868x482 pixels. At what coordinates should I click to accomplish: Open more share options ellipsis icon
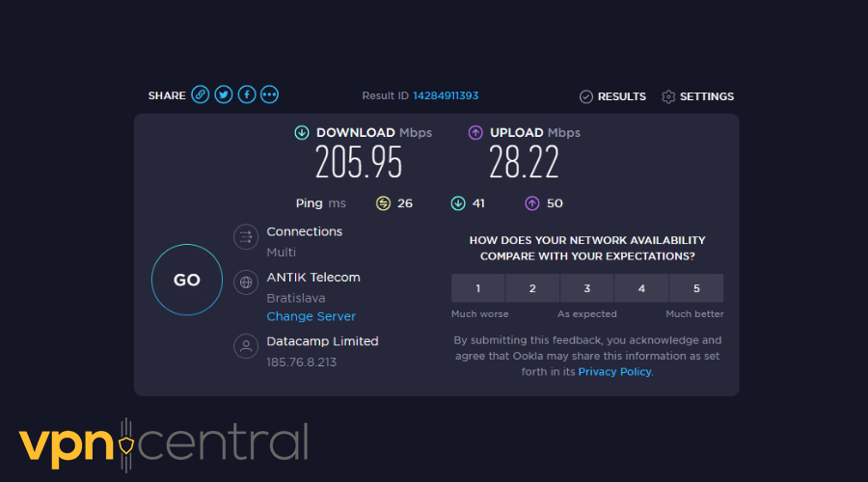(270, 94)
